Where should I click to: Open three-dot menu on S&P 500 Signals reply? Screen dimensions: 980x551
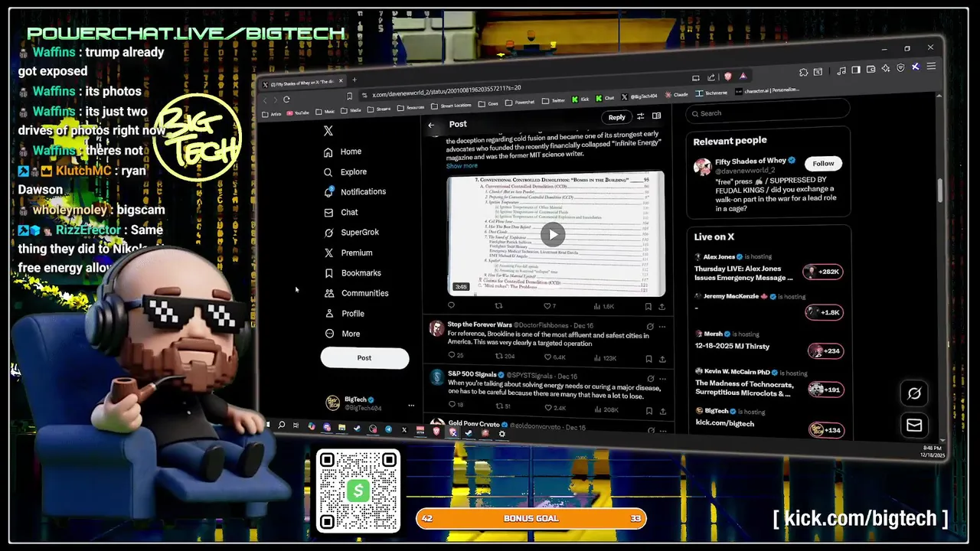(663, 378)
